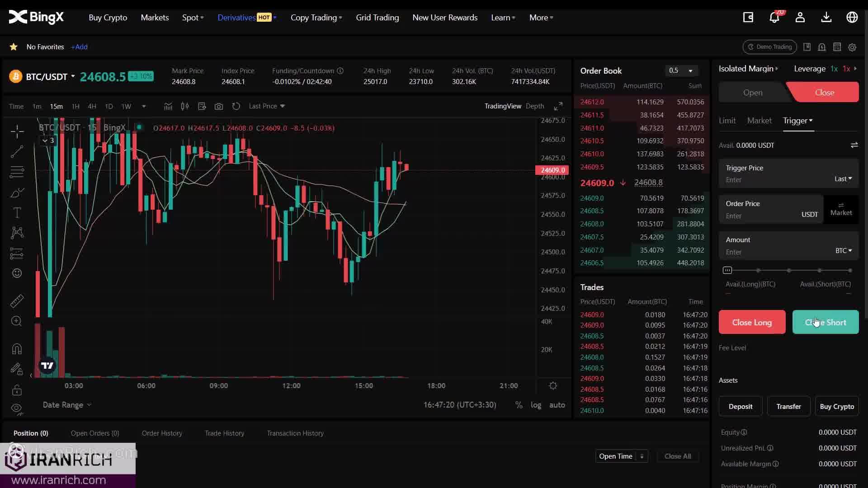Image resolution: width=868 pixels, height=488 pixels.
Task: Toggle the Close order side tab
Action: point(824,92)
